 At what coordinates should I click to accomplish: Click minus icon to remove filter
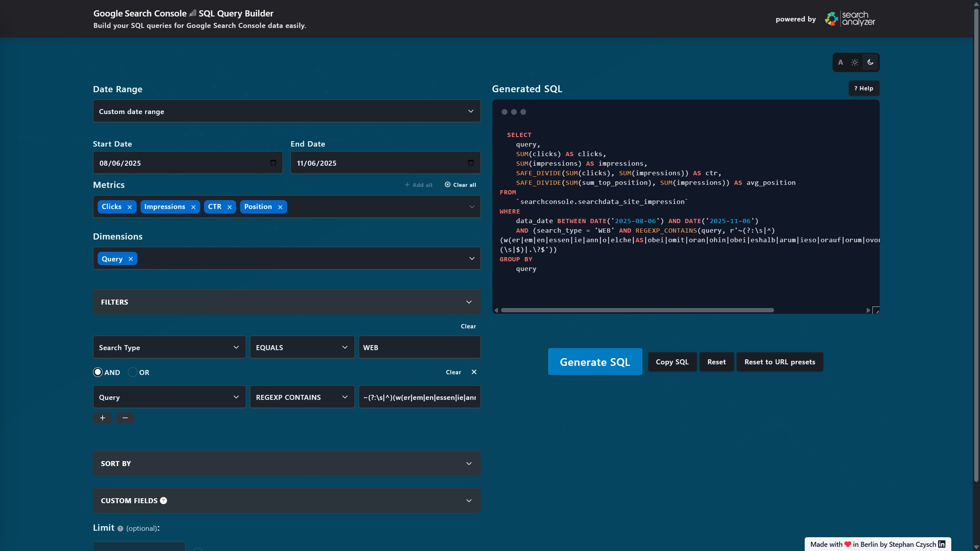pyautogui.click(x=125, y=418)
